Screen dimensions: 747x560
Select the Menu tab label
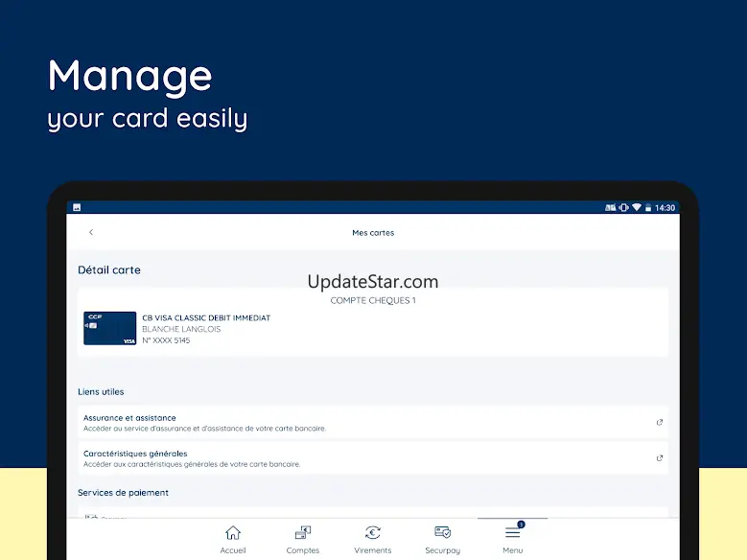513,550
